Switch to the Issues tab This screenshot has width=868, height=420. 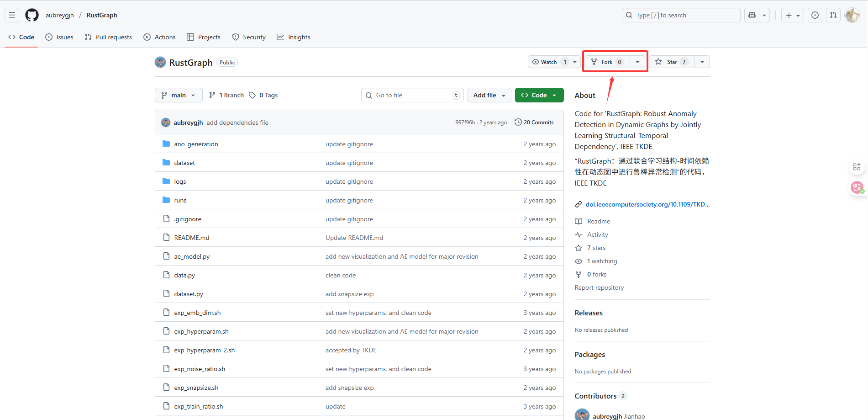point(59,37)
